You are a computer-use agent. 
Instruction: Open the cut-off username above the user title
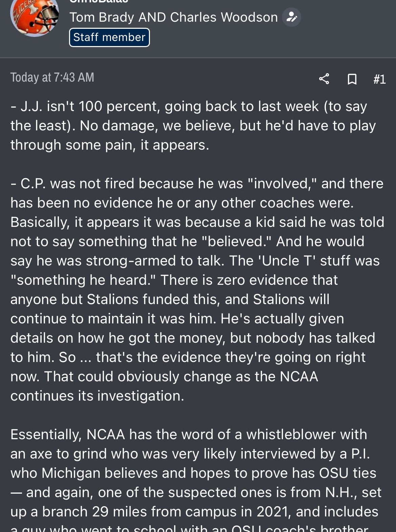[99, 1]
